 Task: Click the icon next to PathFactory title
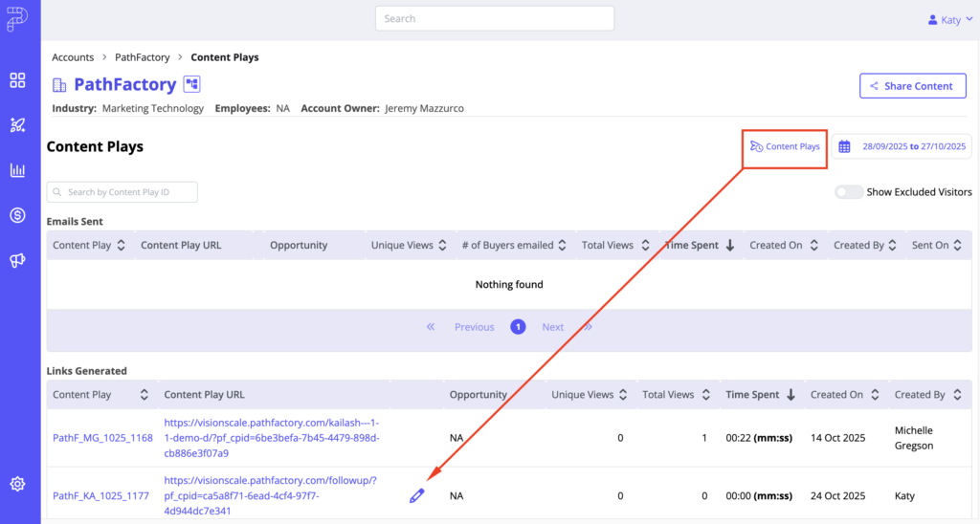tap(192, 85)
